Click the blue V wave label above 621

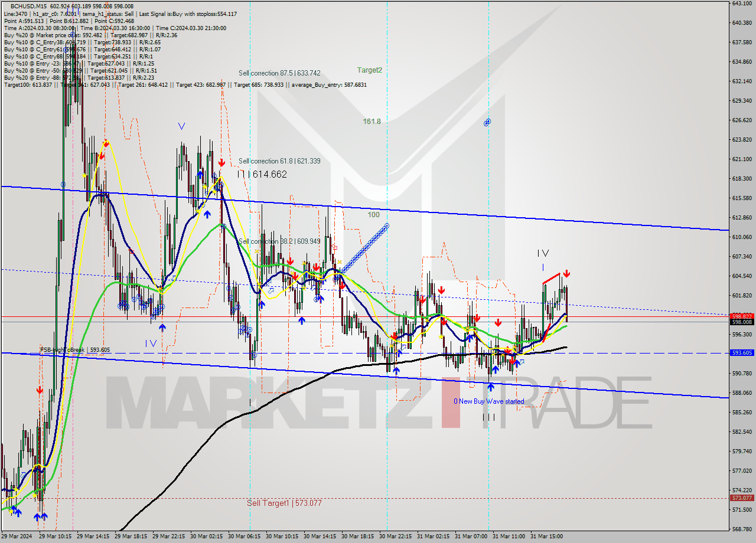[x=181, y=126]
